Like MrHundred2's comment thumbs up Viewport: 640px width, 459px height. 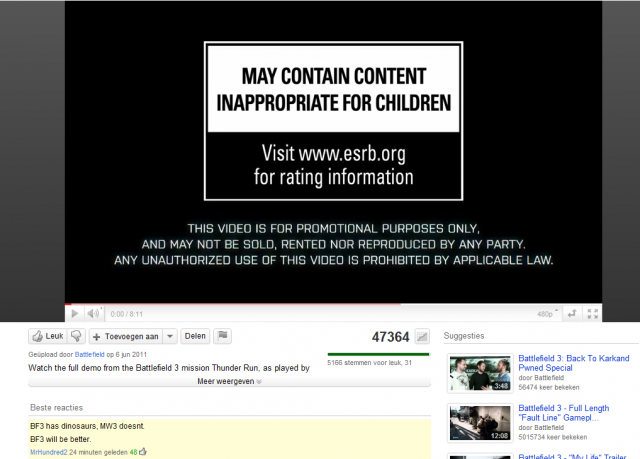click(143, 452)
